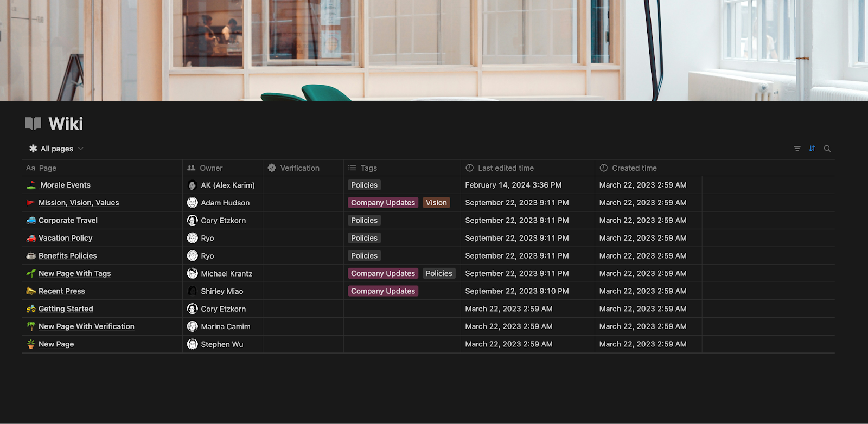This screenshot has width=868, height=424.
Task: Open the Vacation Policy page
Action: pyautogui.click(x=65, y=238)
